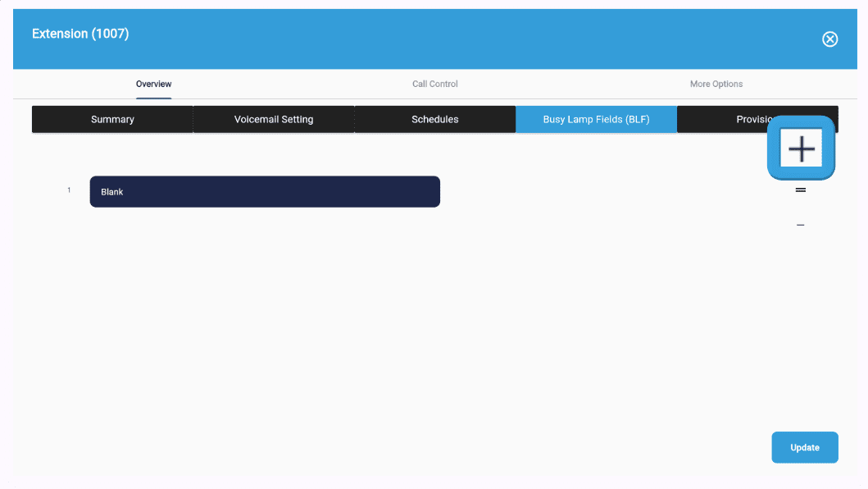Select the Summary sub-tab
This screenshot has height=489, width=868.
coord(112,119)
